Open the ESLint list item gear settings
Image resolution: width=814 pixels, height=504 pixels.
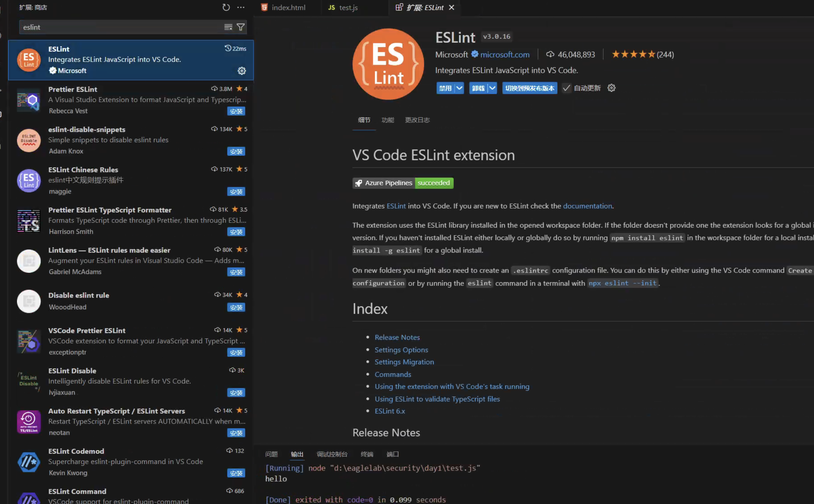242,71
